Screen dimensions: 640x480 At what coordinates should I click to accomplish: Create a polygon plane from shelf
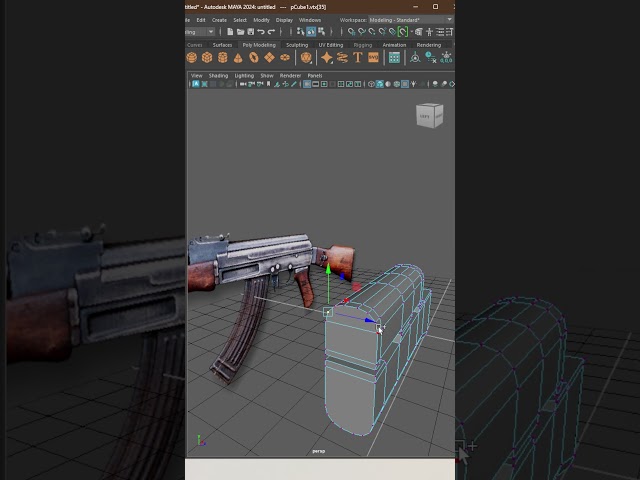[x=269, y=58]
